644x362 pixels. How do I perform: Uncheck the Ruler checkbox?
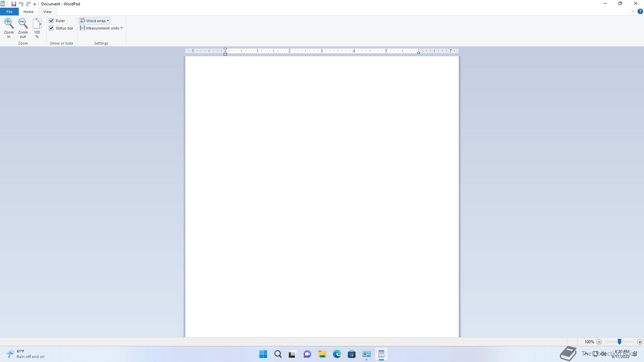tap(51, 21)
